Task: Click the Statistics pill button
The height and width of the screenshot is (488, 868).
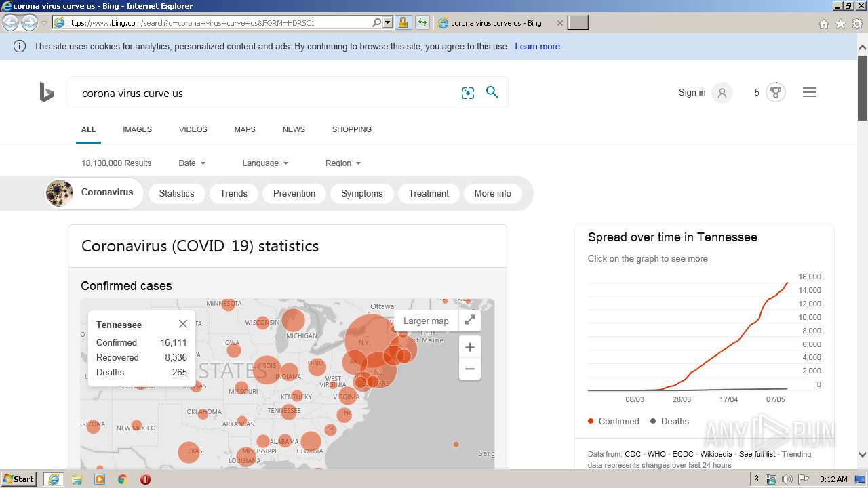Action: point(176,193)
